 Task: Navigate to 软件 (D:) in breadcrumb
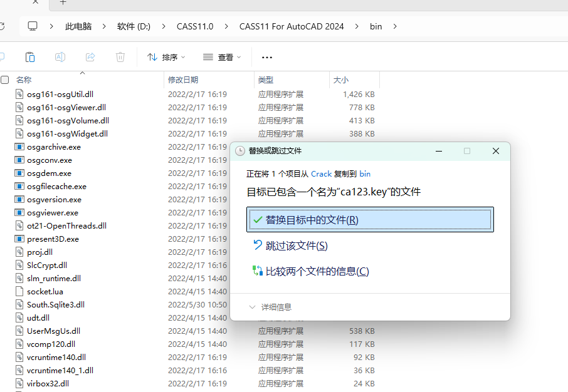coord(134,26)
